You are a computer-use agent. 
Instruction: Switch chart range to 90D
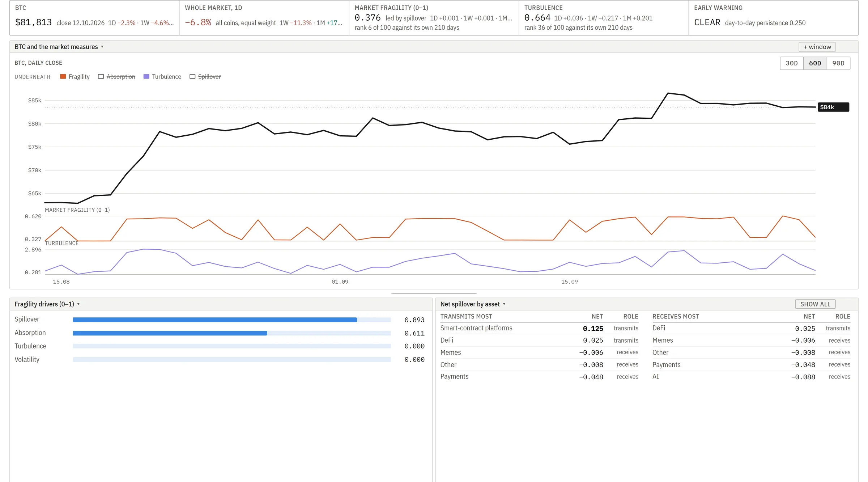click(x=838, y=63)
